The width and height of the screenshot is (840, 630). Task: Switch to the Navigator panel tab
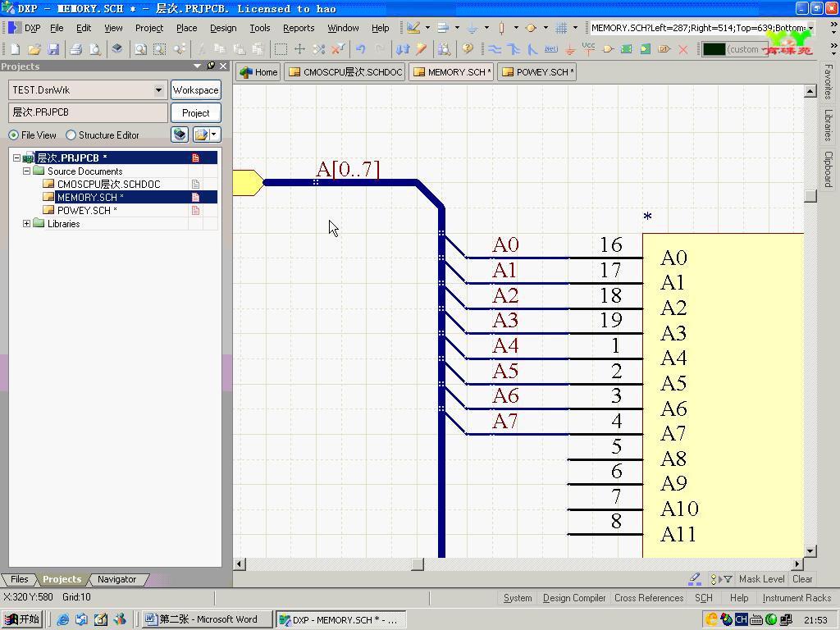116,579
